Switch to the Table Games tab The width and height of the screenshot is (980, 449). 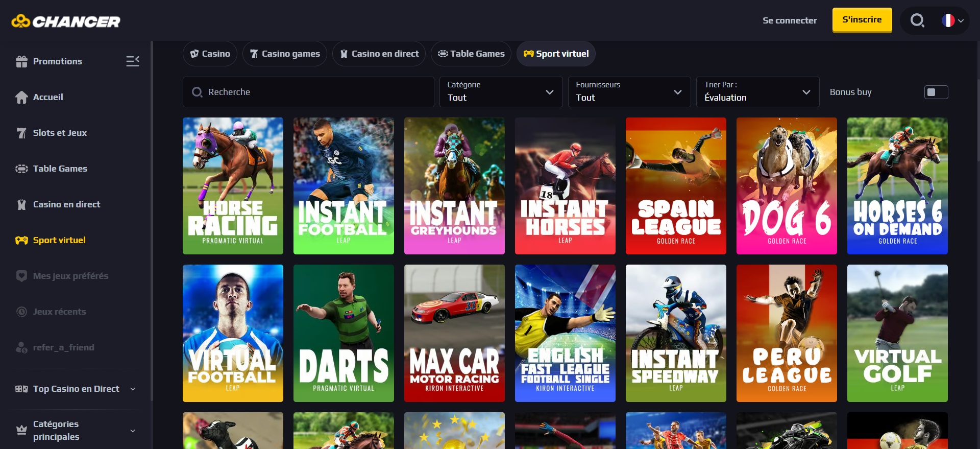click(471, 54)
